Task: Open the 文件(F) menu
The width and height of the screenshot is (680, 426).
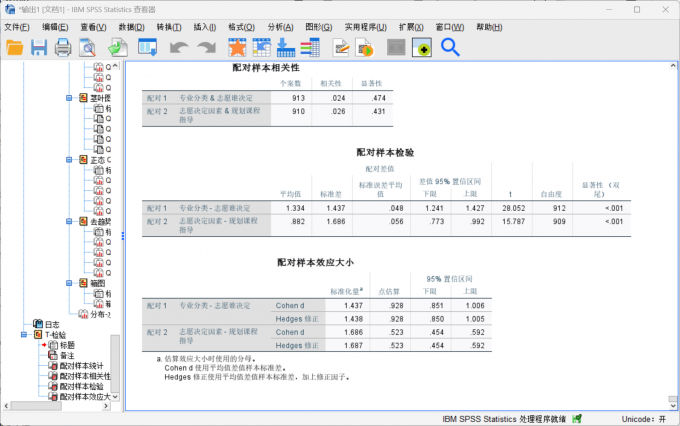Action: [x=17, y=27]
